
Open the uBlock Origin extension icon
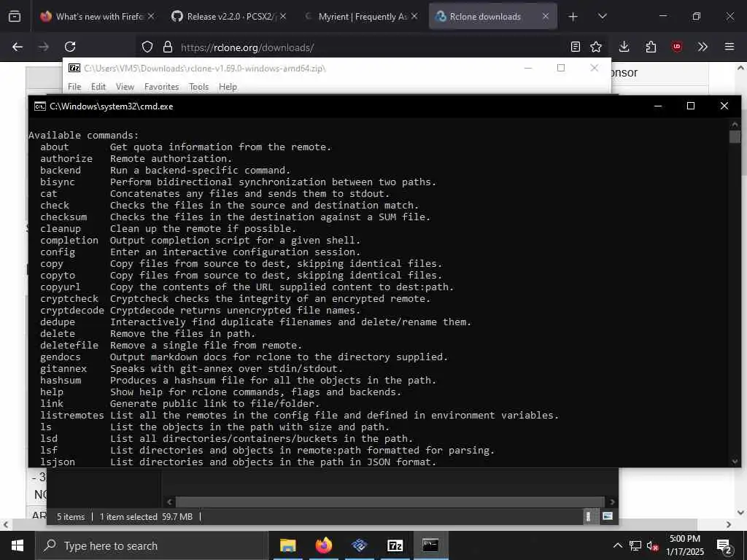pos(677,47)
